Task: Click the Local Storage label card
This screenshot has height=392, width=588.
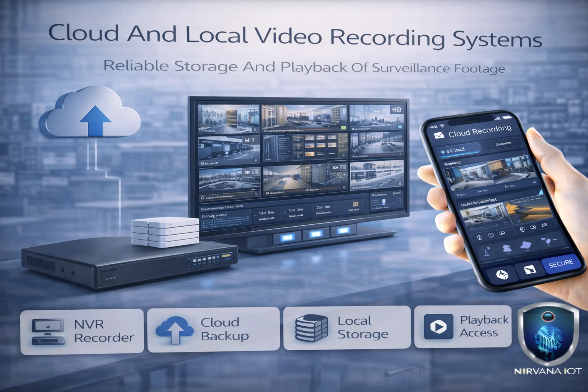Action: coord(347,328)
